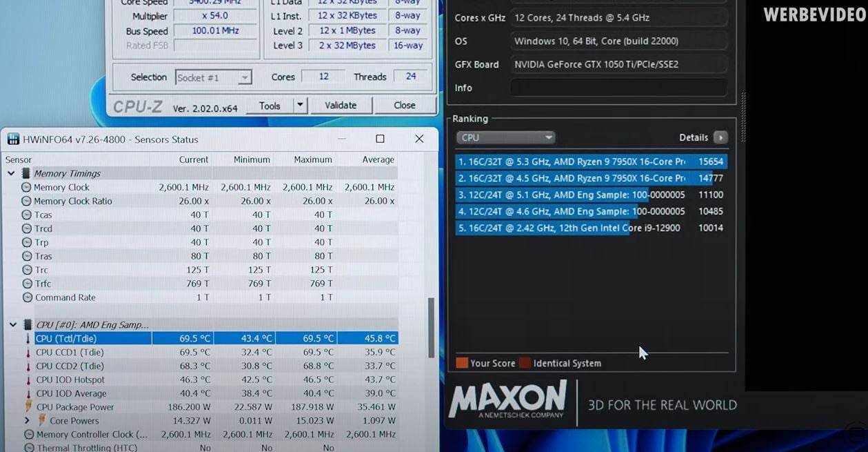The image size is (868, 452).
Task: Click the Cores value field in CPU-Z
Action: 323,77
